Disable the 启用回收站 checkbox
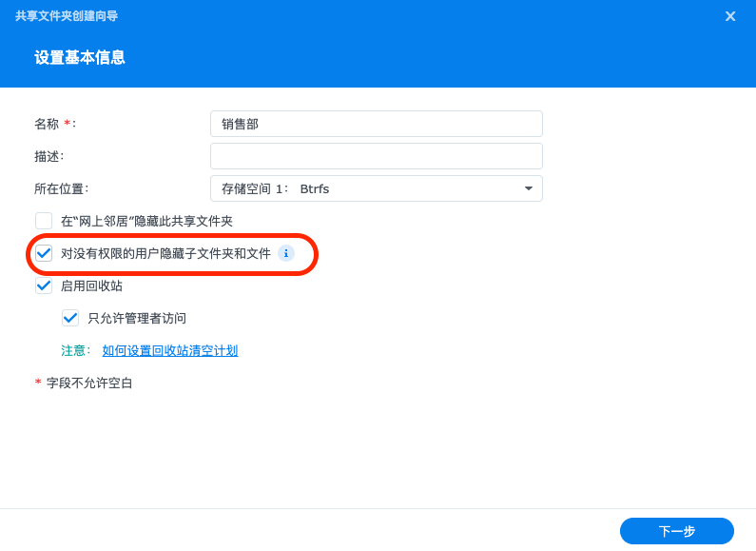Screen dimensions: 756x551 coord(44,285)
